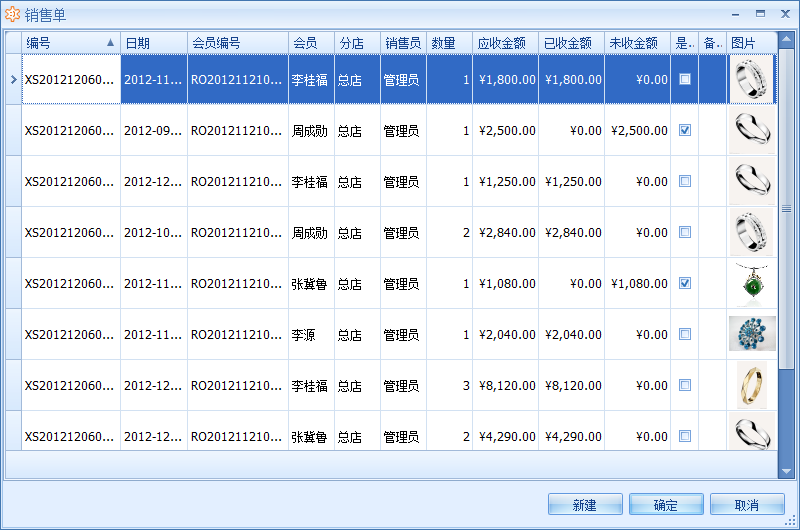
Task: Select the ¥8,120.00 已收金额 cell
Action: pos(571,385)
